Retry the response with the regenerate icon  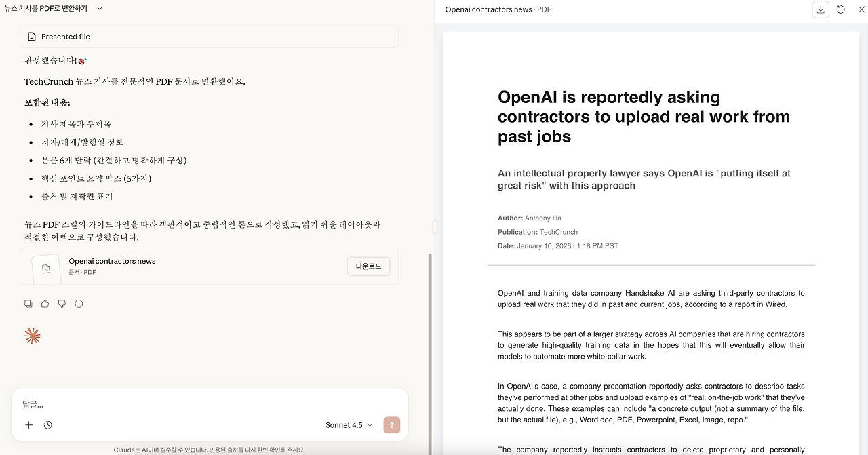pyautogui.click(x=79, y=304)
